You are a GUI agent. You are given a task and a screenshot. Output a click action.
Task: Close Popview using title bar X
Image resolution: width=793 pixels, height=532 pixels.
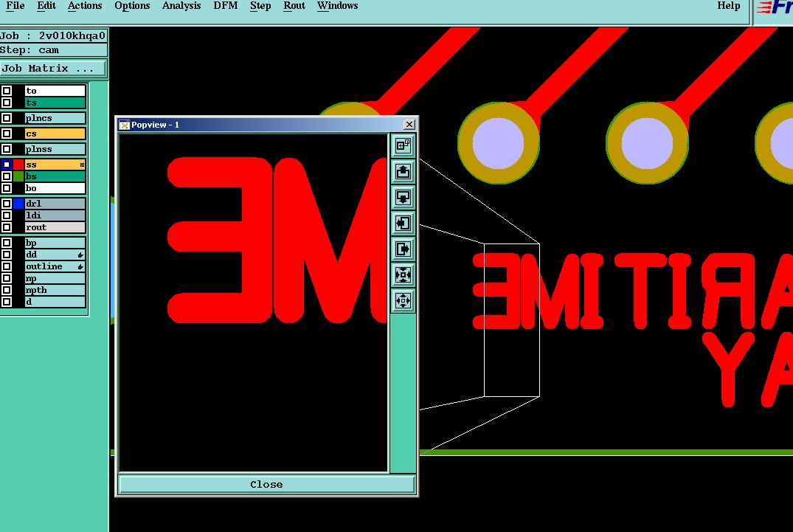click(409, 125)
